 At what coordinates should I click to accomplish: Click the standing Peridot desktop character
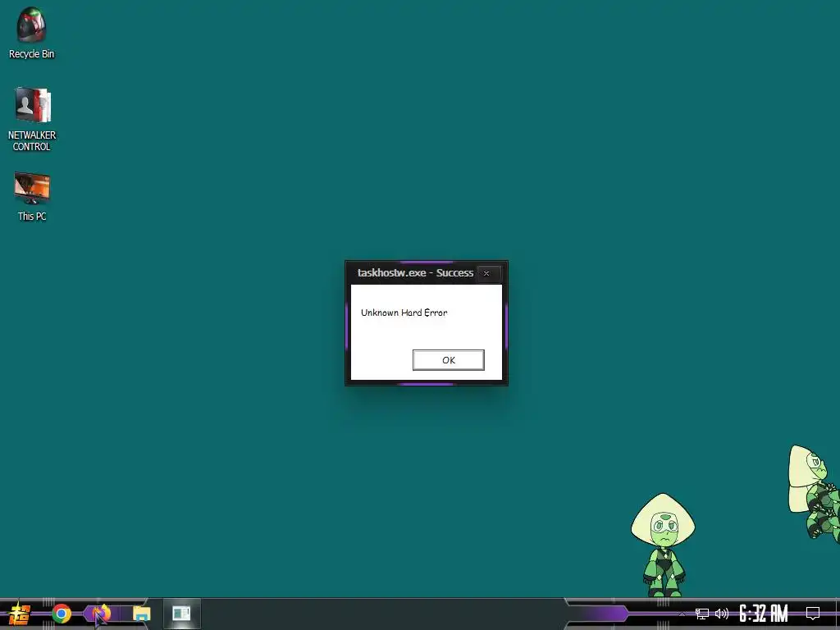(663, 545)
